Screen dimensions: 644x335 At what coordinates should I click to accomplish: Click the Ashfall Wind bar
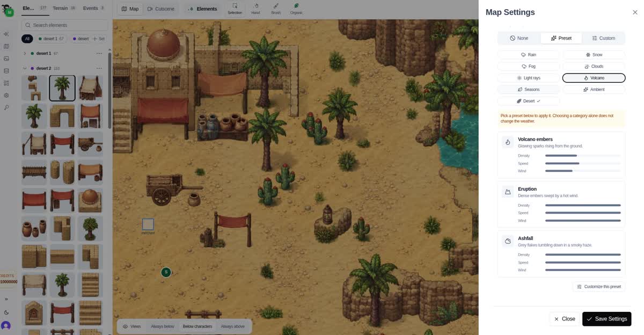(583, 270)
